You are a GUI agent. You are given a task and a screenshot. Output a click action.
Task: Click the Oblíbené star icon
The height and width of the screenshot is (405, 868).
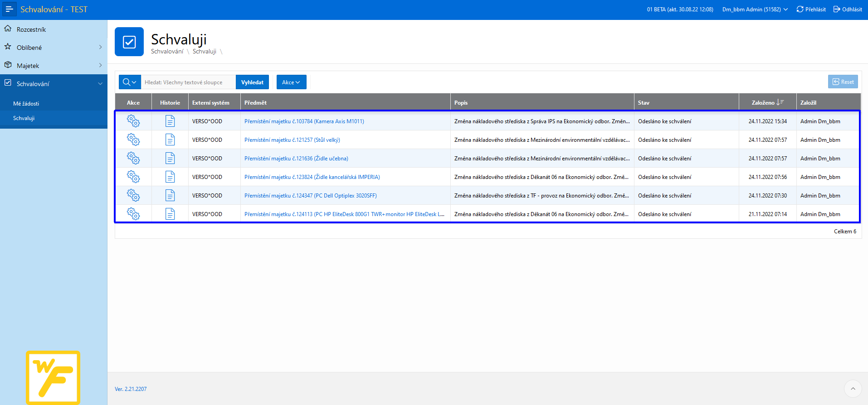tap(8, 47)
